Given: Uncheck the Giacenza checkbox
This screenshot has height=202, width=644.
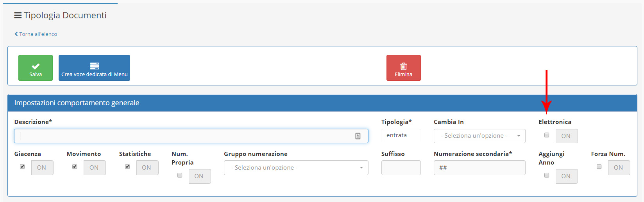Looking at the screenshot, I should coord(22,167).
